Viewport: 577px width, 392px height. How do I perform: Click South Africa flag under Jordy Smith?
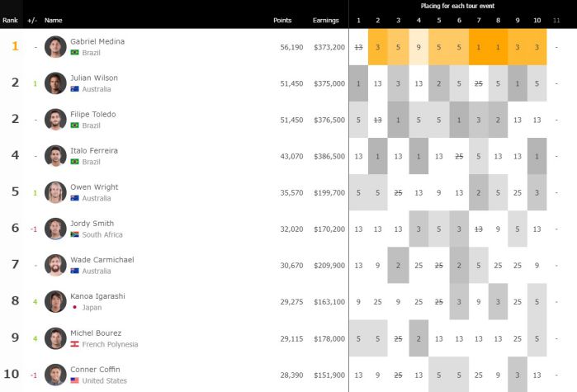coord(74,234)
